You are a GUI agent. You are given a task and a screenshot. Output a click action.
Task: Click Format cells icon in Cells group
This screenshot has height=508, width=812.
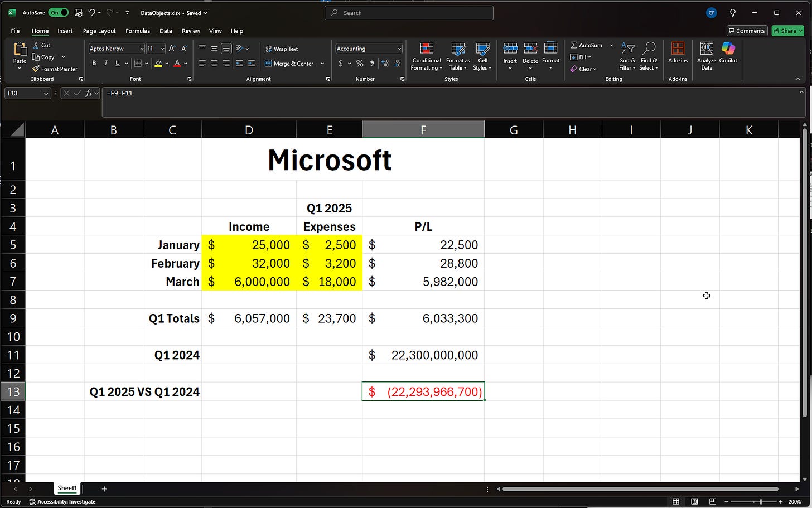click(550, 49)
